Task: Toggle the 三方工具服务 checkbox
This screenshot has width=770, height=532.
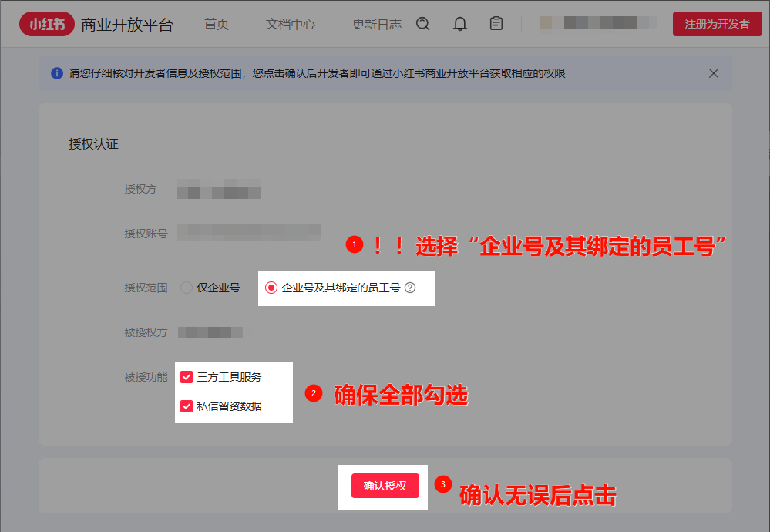Action: 187,377
